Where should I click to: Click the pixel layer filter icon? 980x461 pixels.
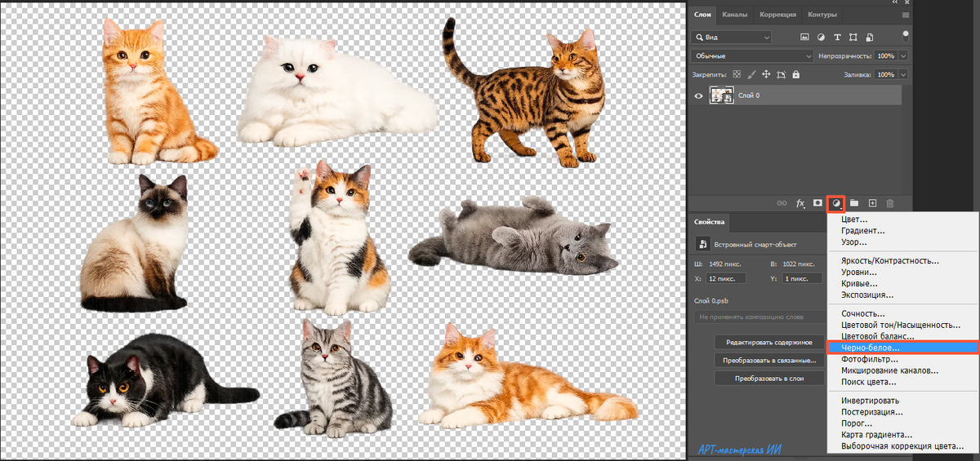pos(804,38)
